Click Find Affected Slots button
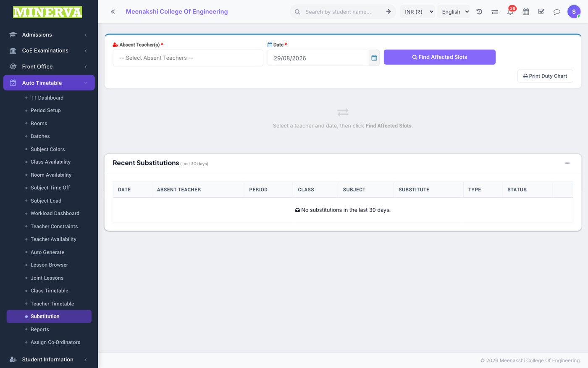This screenshot has width=588, height=368. 439,57
